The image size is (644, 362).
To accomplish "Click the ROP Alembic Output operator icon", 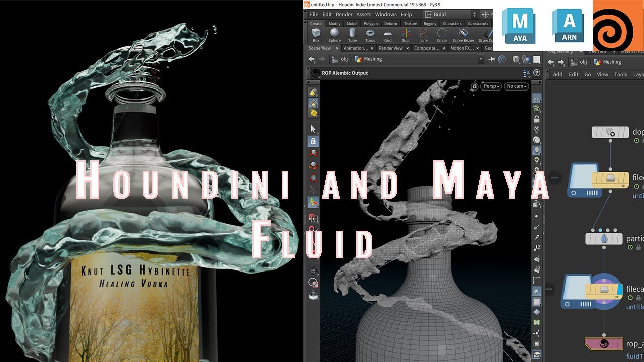I will pos(316,73).
